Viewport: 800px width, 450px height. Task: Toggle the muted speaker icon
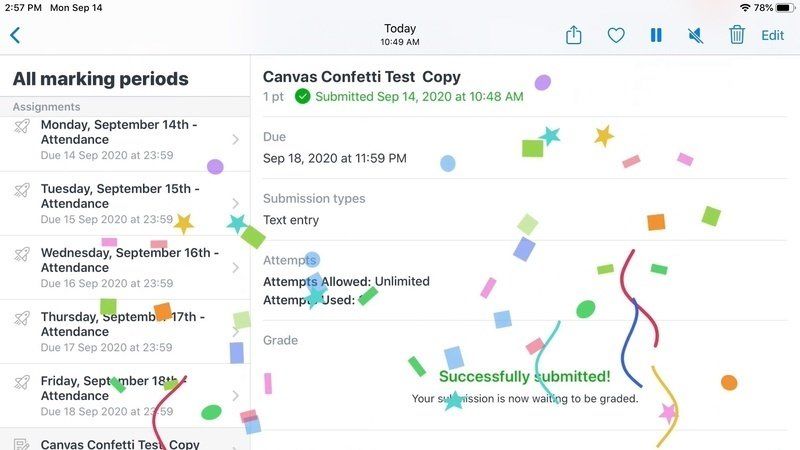(x=696, y=35)
